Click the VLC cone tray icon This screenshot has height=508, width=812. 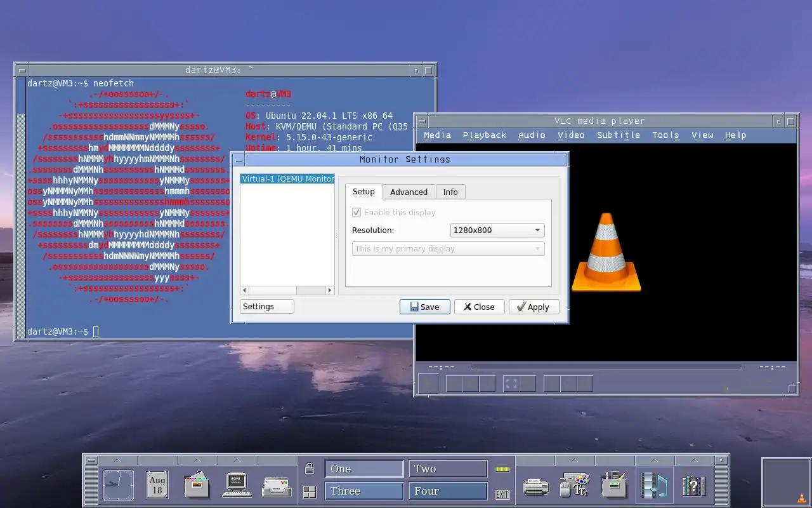tap(801, 497)
